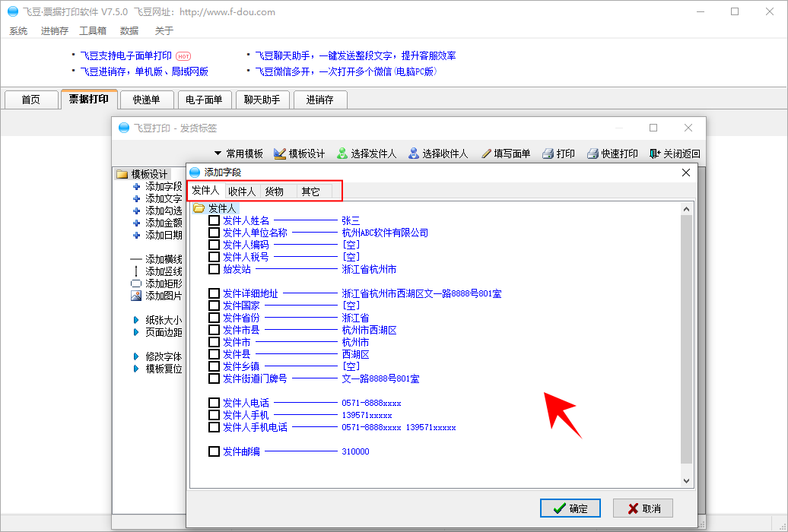Viewport: 788px width, 532px height.
Task: Click the 打印 printer icon
Action: click(548, 154)
